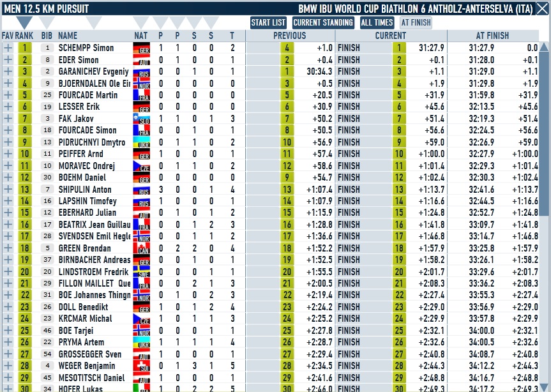Add SCHEMPP Simon to favorites with plus icon
Image resolution: width=551 pixels, height=392 pixels.
click(8, 48)
